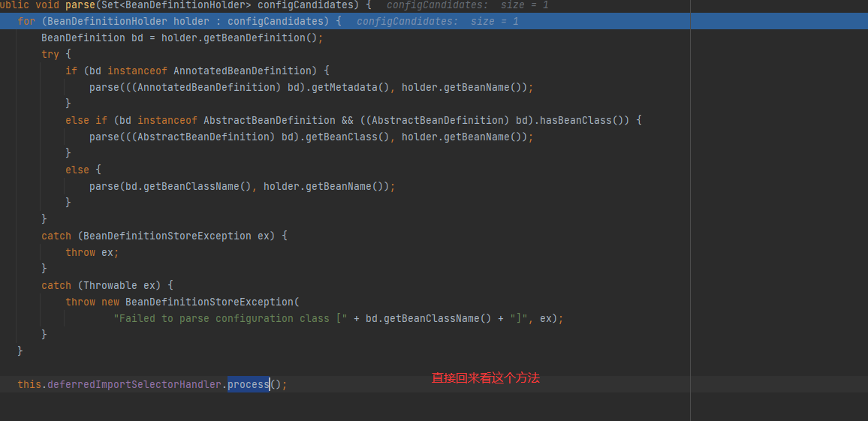Screen dimensions: 868x421
Task: Click 'Throwable ex' catch parameter
Action: [119, 285]
